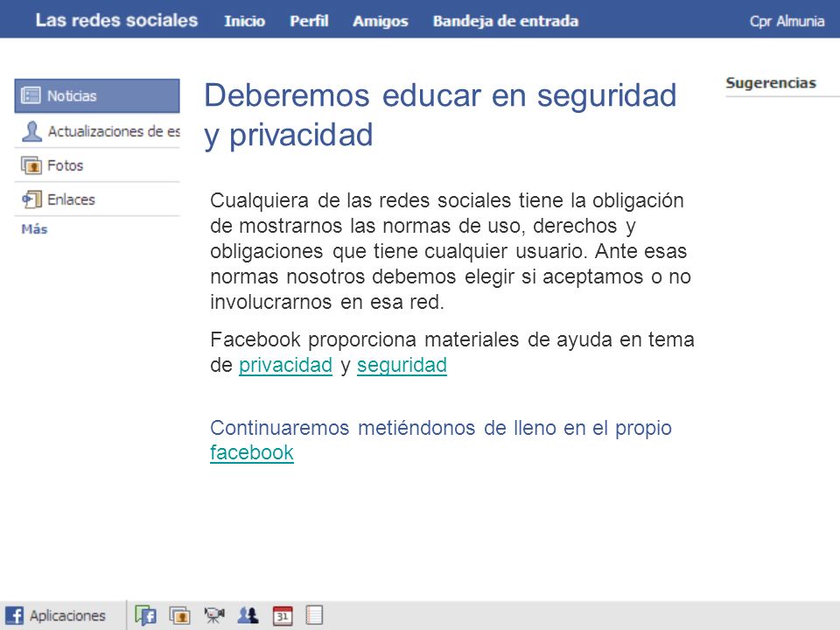Open Amigos in the top navigation
The width and height of the screenshot is (840, 630).
(x=381, y=21)
